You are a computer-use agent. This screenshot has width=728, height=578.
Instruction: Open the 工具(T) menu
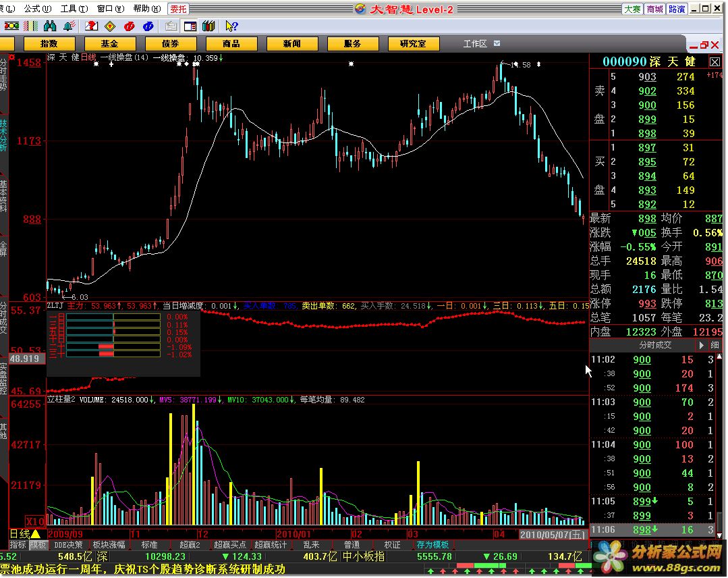(68, 9)
